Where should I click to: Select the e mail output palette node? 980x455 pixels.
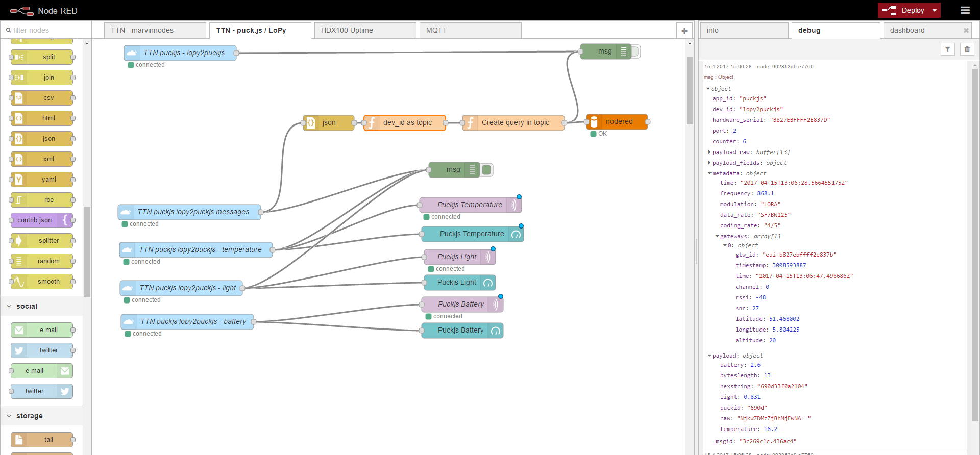point(42,371)
